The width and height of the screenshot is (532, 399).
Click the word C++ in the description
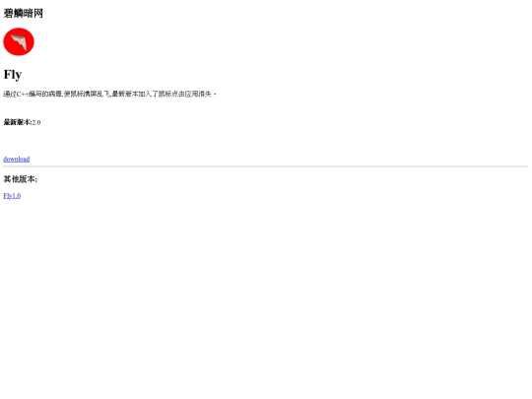tap(23, 94)
